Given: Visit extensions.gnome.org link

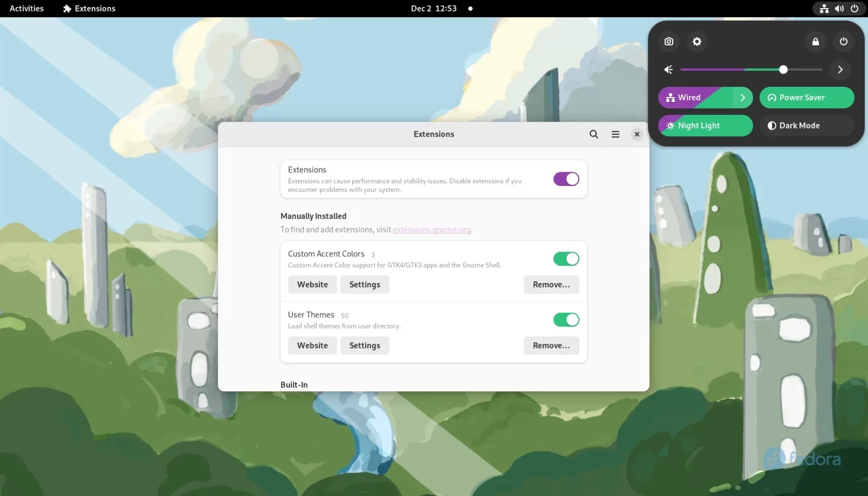Looking at the screenshot, I should click(431, 229).
